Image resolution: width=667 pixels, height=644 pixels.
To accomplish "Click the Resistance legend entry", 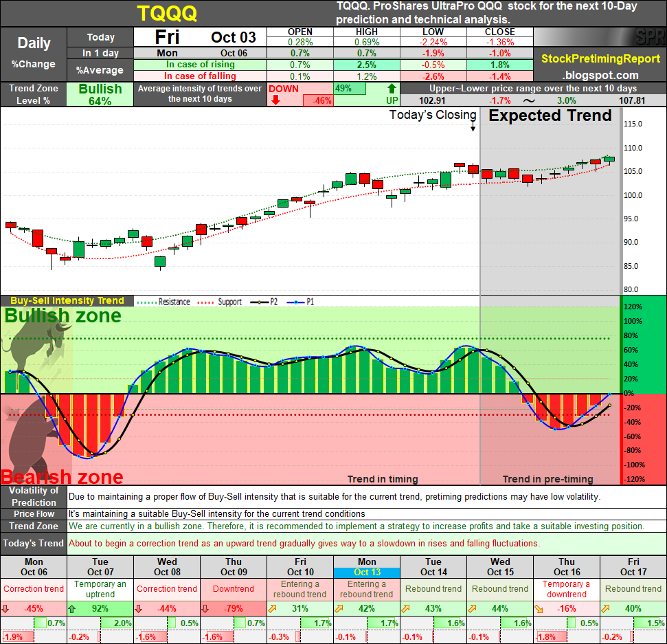I will pyautogui.click(x=163, y=302).
